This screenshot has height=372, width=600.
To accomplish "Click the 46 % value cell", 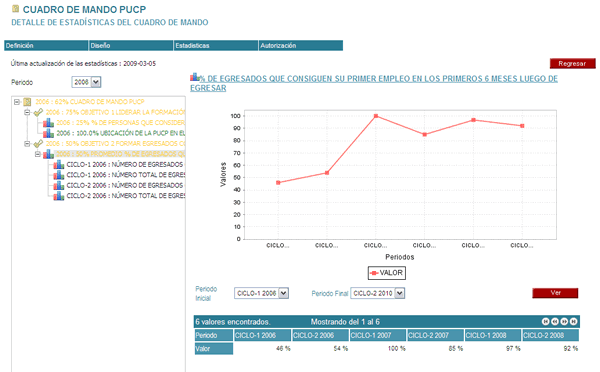I will click(262, 349).
